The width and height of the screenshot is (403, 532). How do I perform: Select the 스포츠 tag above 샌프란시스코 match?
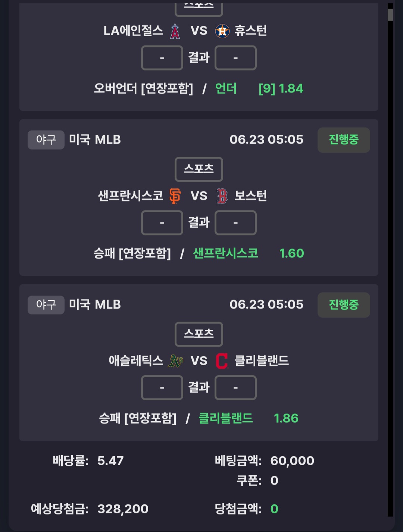[x=199, y=169]
